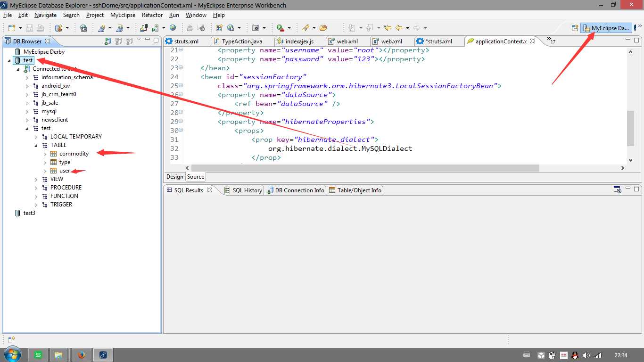Expand the TRIGGER folder
Viewport: 644px width, 362px height.
point(36,205)
